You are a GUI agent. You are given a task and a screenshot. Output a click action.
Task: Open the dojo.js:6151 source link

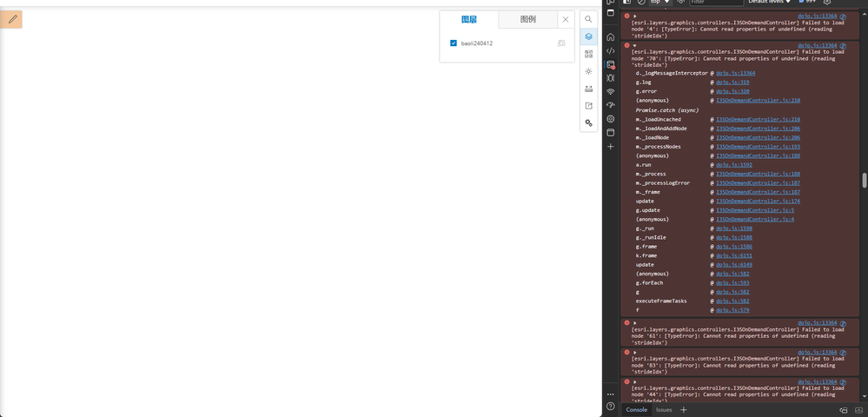tap(734, 256)
